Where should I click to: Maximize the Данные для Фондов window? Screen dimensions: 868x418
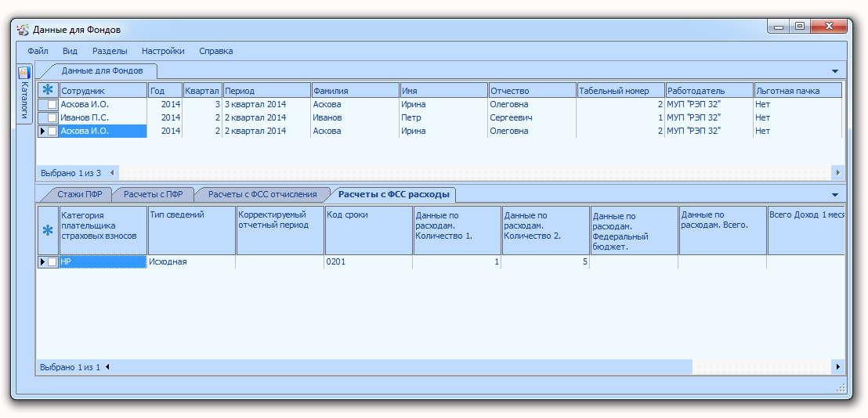(x=799, y=26)
